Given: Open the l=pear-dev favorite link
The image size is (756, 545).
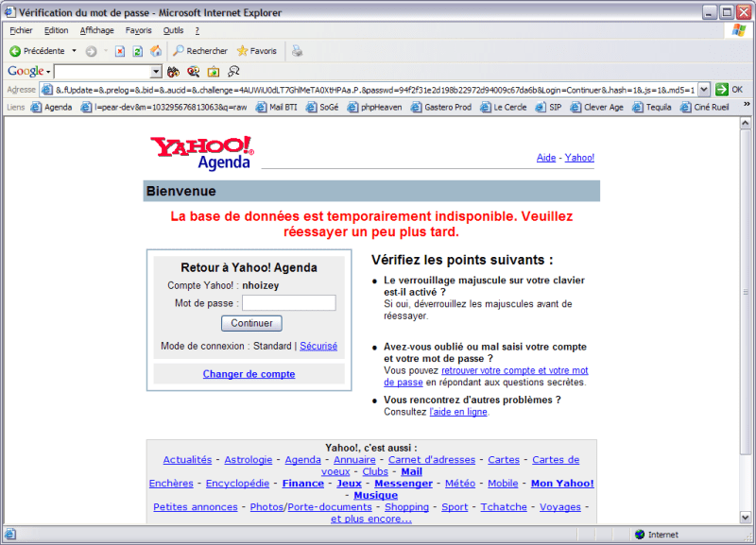Looking at the screenshot, I should 163,108.
